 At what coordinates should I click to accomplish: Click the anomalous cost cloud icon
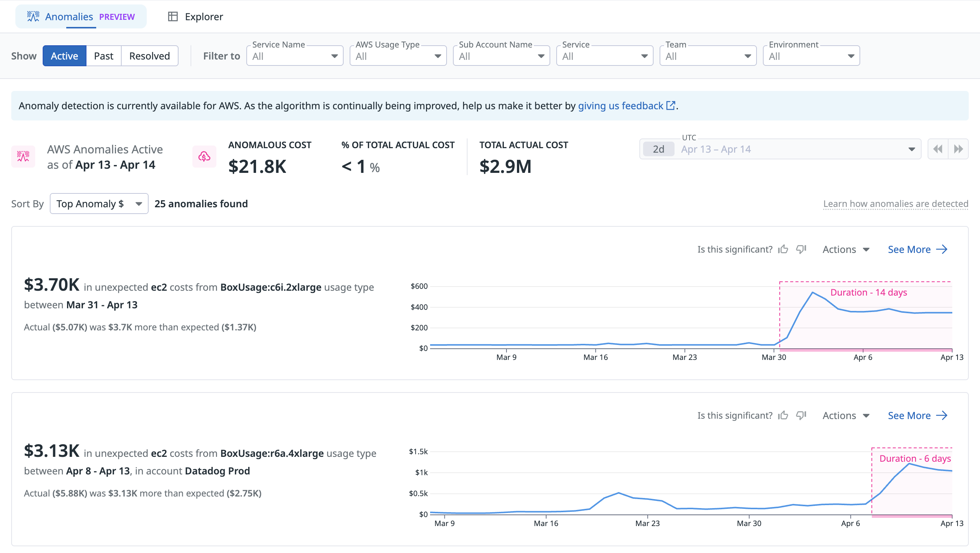tap(204, 156)
